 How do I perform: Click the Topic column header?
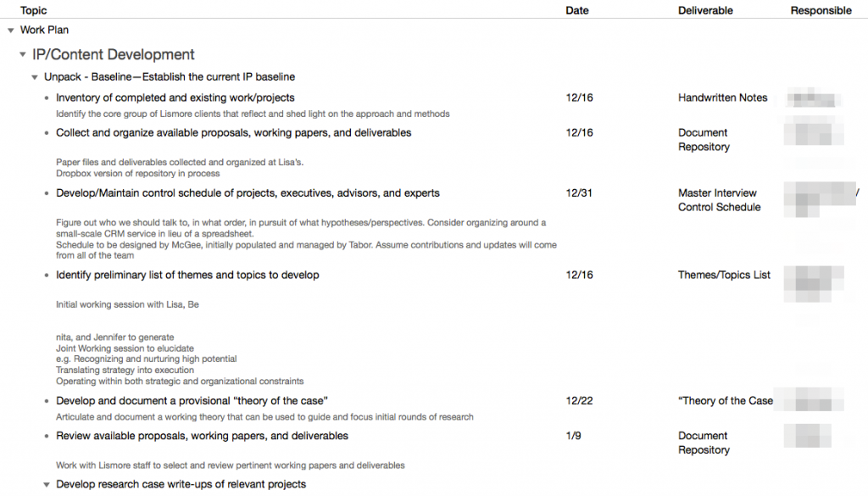tap(34, 10)
